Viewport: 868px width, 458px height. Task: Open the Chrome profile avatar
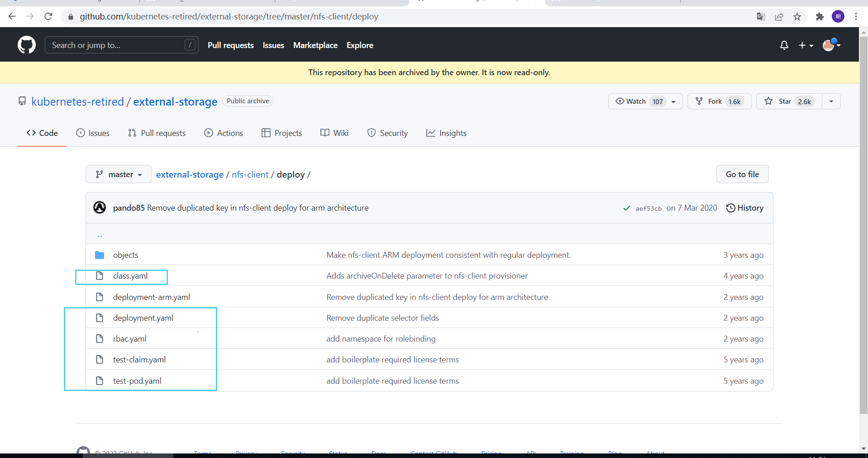[x=838, y=17]
